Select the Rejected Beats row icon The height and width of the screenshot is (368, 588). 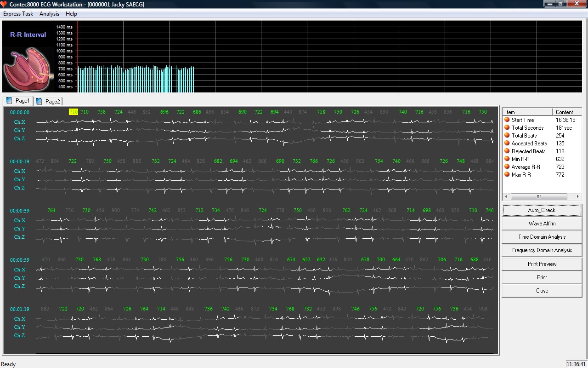[507, 151]
